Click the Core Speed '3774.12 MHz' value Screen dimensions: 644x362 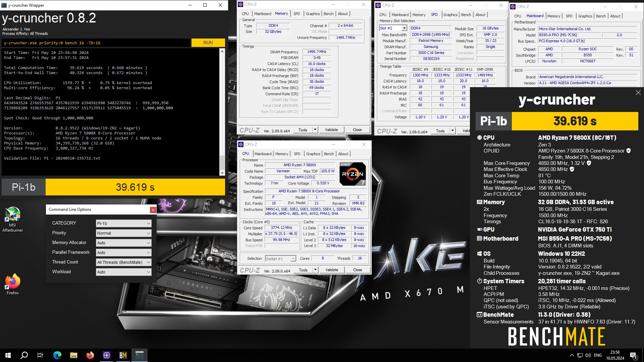[281, 228]
